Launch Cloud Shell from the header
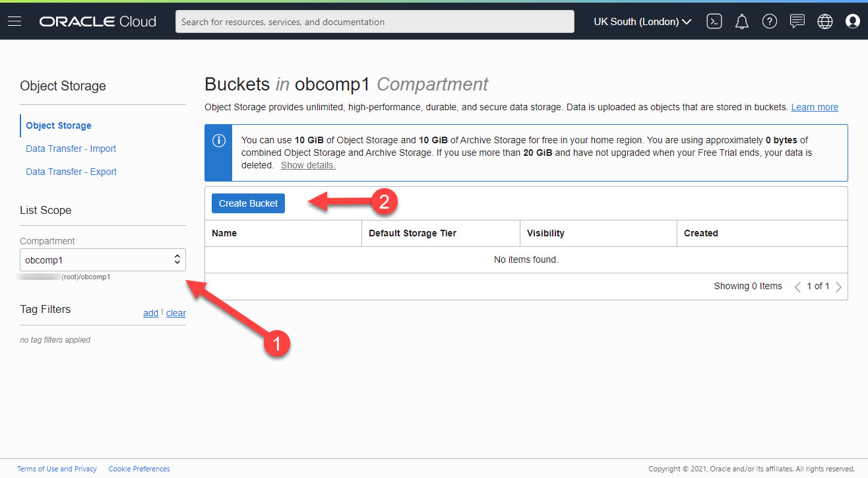The image size is (868, 478). click(x=714, y=22)
